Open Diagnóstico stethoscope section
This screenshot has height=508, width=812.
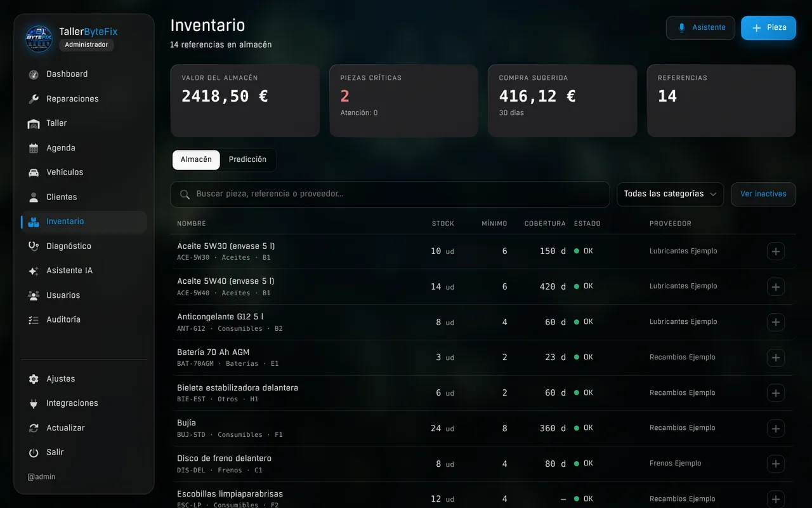tap(84, 246)
